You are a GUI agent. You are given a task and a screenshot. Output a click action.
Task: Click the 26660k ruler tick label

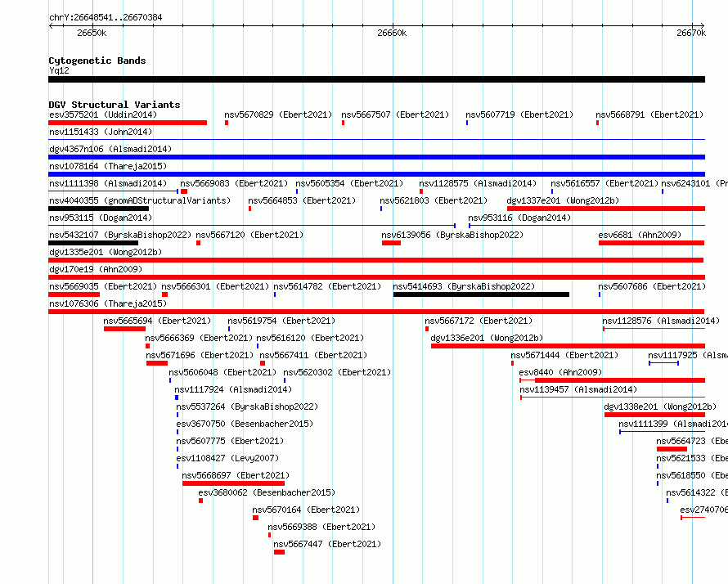coord(392,33)
